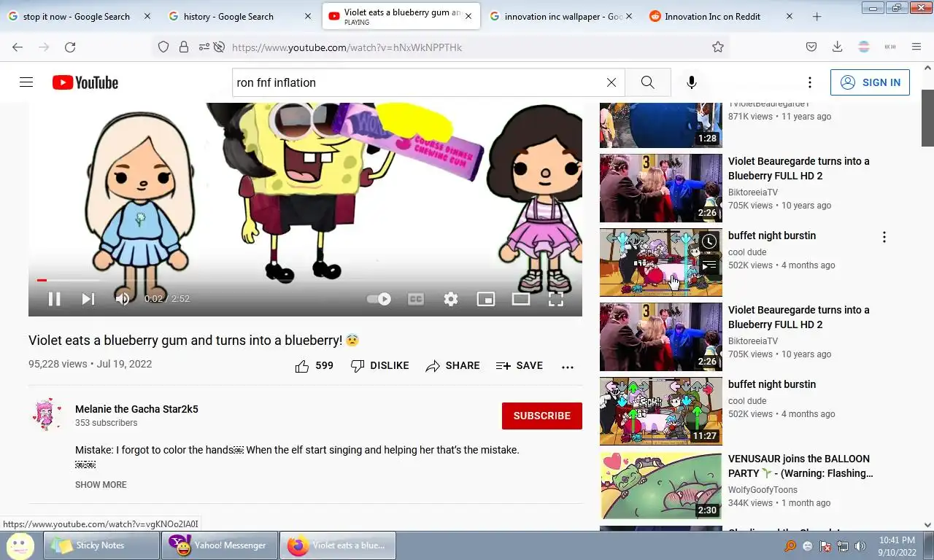Open browser downloads panel
This screenshot has width=934, height=560.
[x=838, y=47]
